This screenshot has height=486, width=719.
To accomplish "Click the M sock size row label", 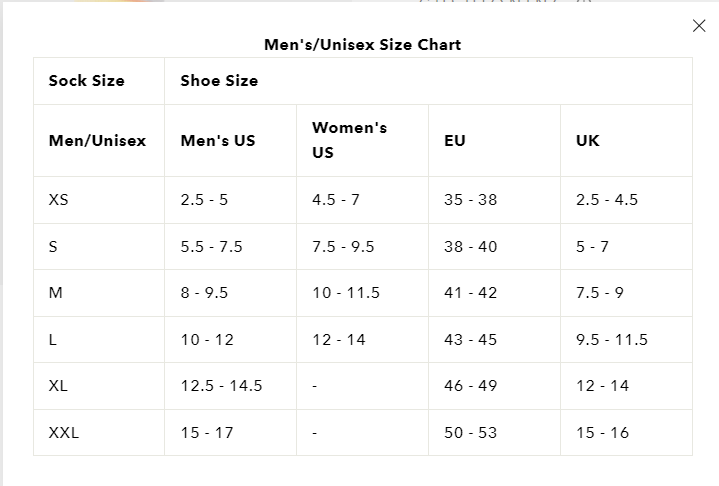I will click(55, 293).
